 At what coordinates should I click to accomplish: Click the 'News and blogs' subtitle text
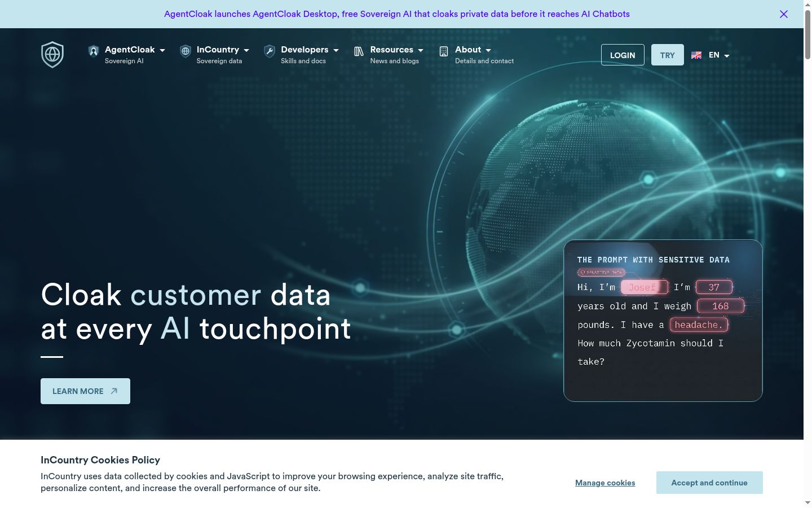click(395, 61)
